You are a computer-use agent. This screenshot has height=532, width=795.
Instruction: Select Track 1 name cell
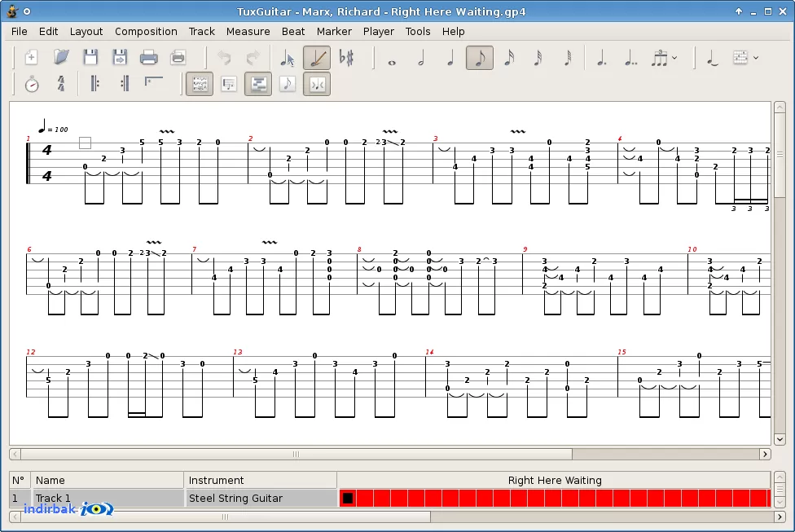pos(107,498)
